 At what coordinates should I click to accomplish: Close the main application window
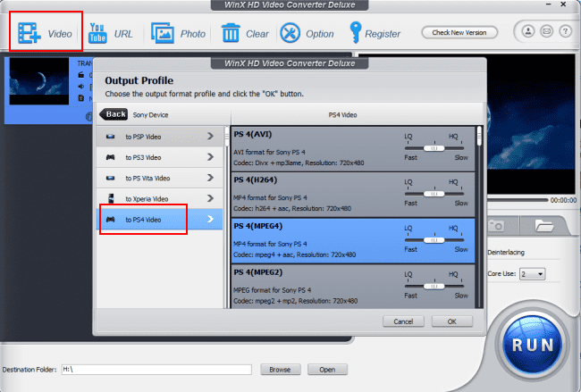coord(563,4)
